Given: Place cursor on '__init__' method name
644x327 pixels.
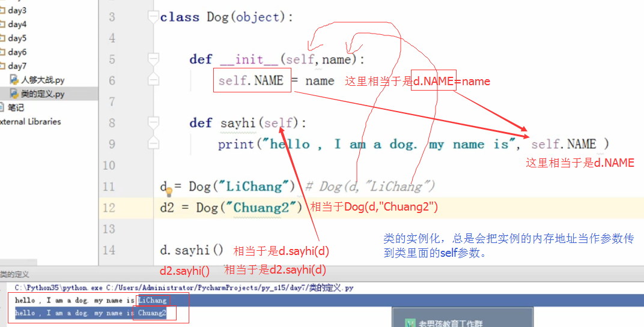Looking at the screenshot, I should click(x=249, y=60).
